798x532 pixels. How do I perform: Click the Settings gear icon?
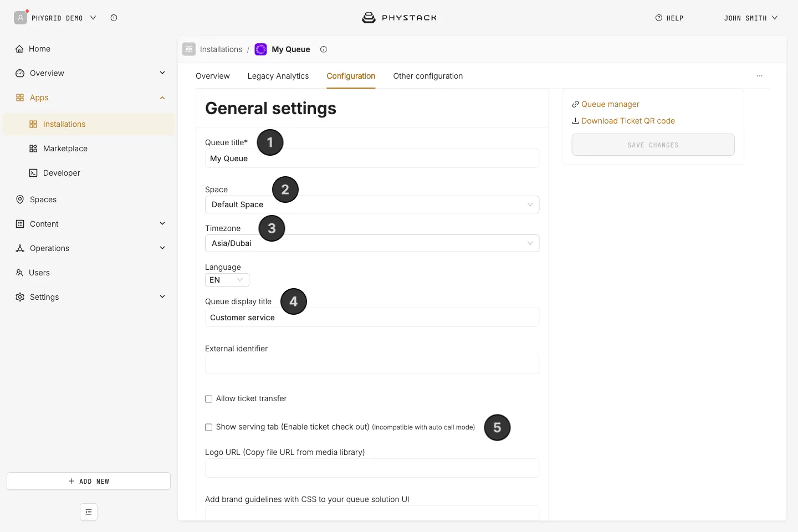tap(20, 297)
